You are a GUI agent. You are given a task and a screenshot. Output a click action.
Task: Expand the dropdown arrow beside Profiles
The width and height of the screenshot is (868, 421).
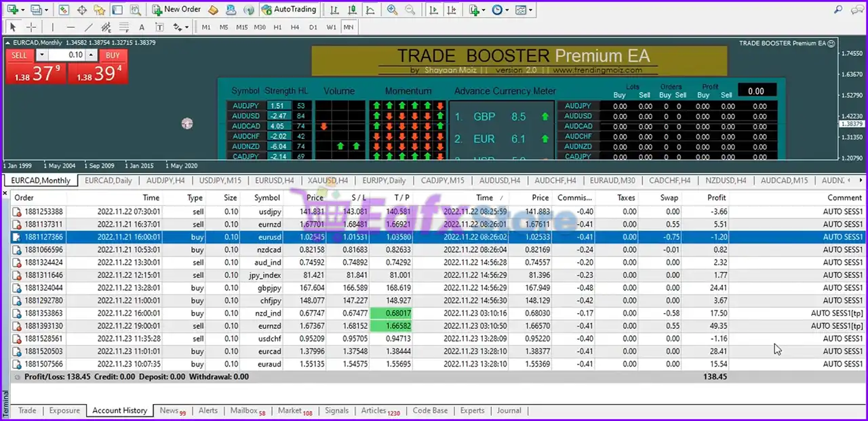pyautogui.click(x=47, y=10)
